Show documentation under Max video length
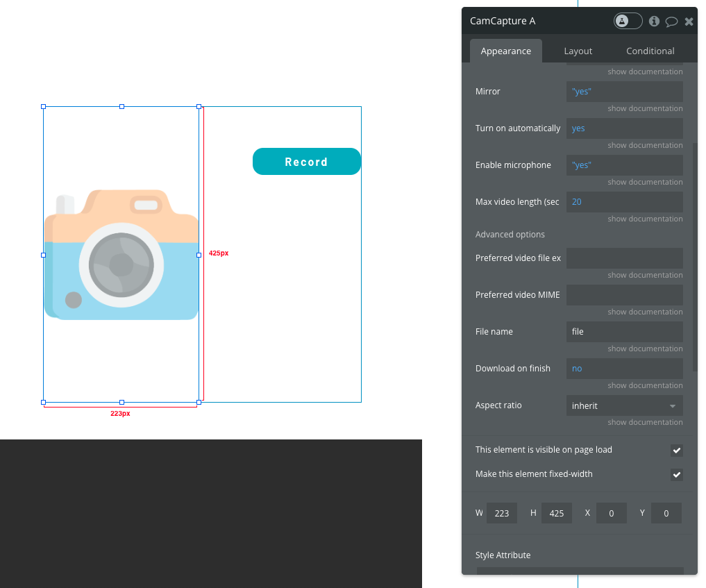Viewport: 706px width, 588px height. [x=645, y=219]
